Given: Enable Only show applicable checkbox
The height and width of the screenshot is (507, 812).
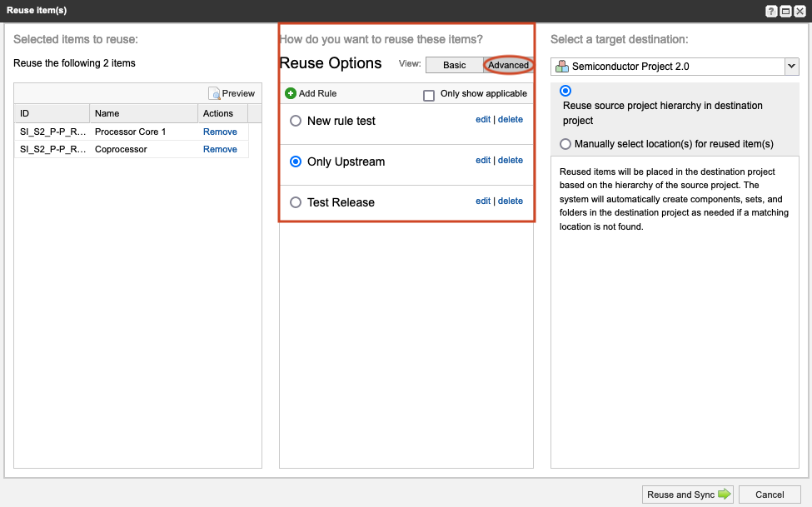Looking at the screenshot, I should (429, 95).
